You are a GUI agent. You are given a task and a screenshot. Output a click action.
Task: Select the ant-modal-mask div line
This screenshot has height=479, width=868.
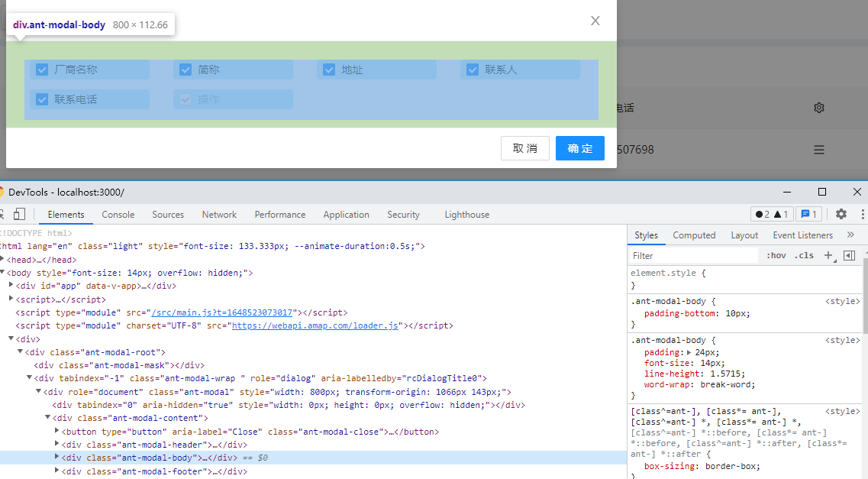point(119,365)
